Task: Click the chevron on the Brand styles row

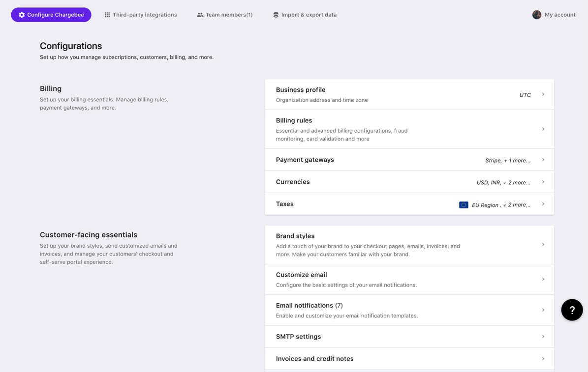Action: (543, 245)
